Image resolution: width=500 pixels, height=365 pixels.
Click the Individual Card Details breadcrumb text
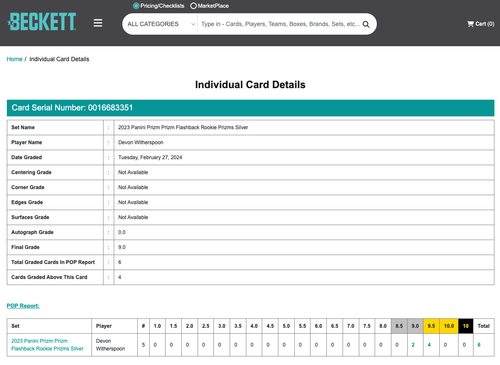click(x=59, y=59)
